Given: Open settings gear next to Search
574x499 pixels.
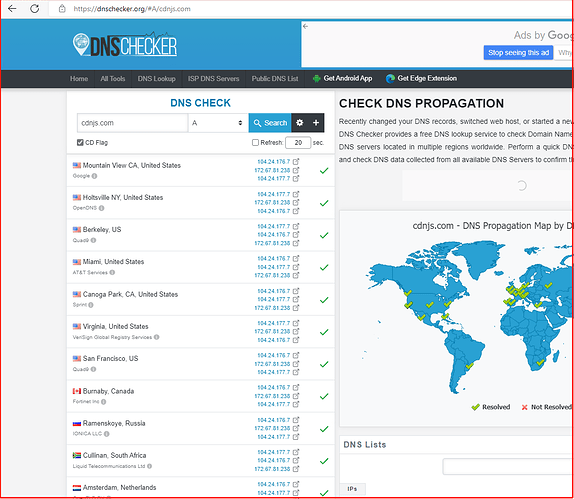Looking at the screenshot, I should click(299, 123).
